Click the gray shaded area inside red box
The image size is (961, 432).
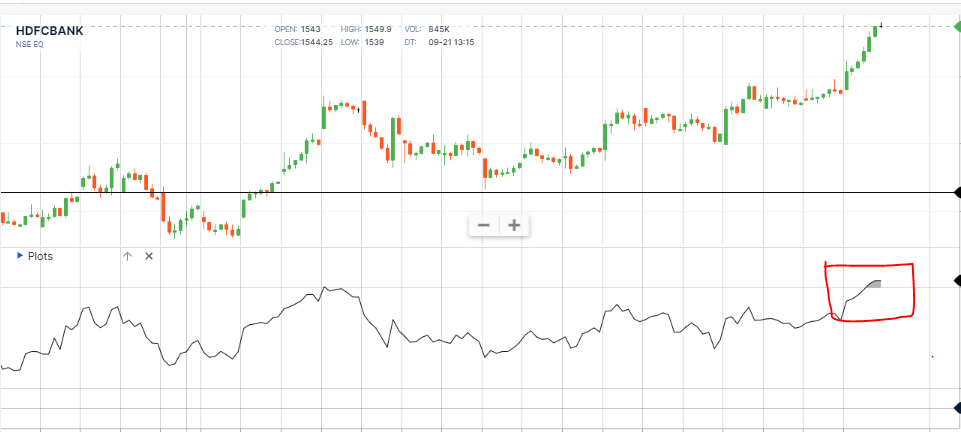point(873,285)
